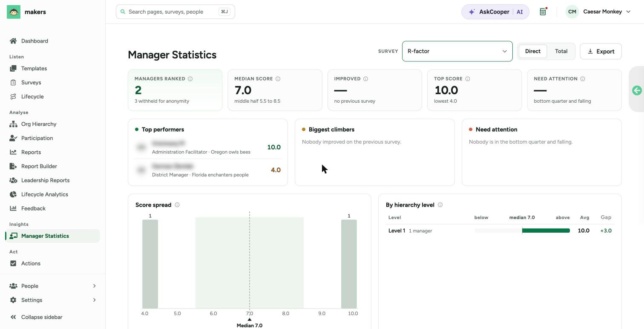Open AskCooper AI assistant button

click(495, 12)
